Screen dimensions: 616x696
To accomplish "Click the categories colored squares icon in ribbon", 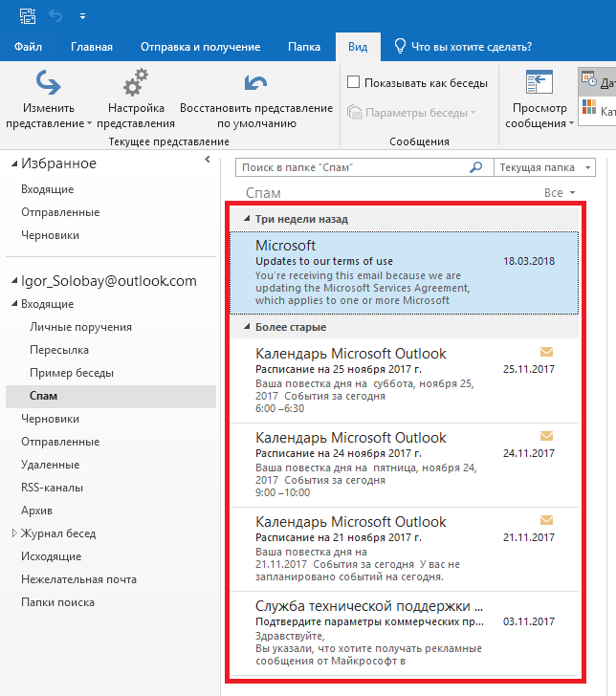I will (x=589, y=107).
